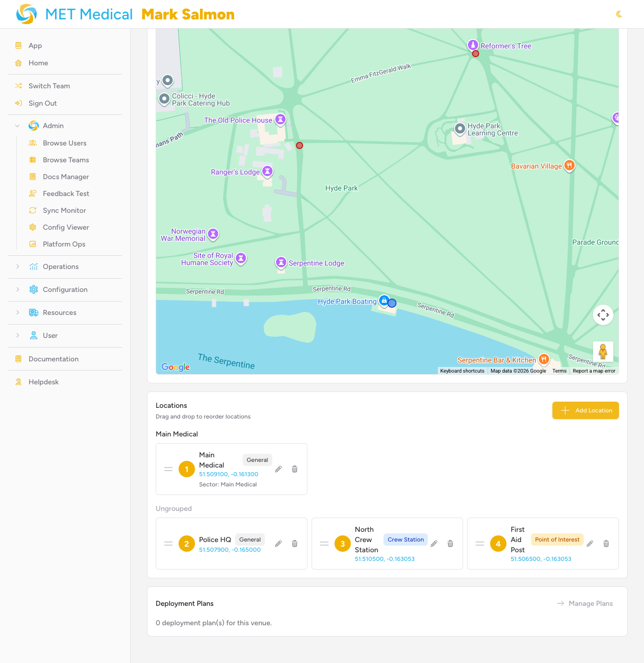Delete the First Aid Post location

click(x=606, y=544)
